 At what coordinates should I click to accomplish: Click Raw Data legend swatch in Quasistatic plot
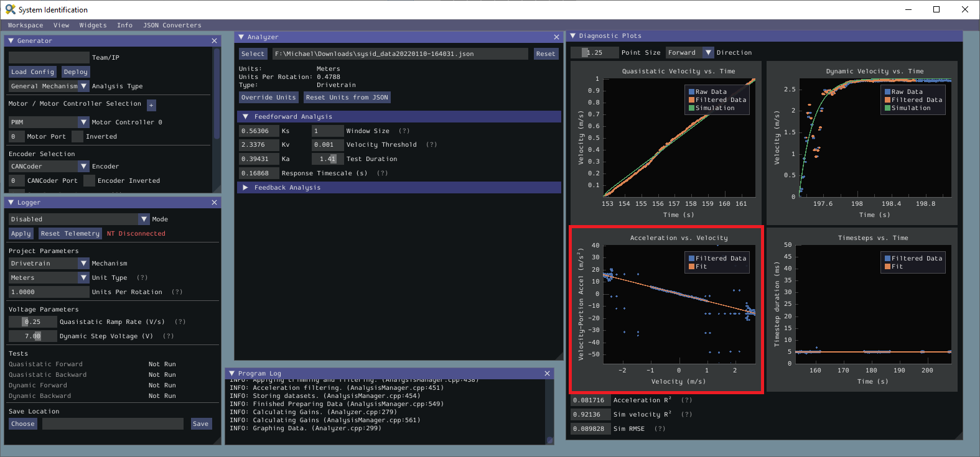click(x=691, y=92)
